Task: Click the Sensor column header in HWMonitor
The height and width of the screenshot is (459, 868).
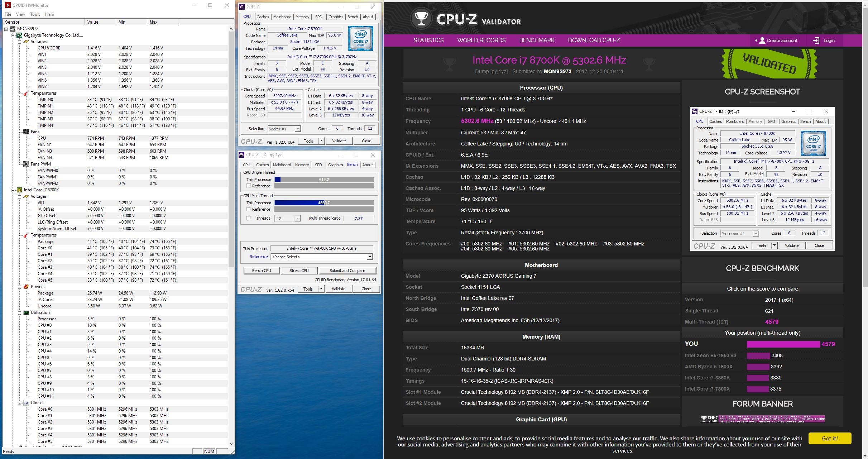Action: pyautogui.click(x=44, y=22)
